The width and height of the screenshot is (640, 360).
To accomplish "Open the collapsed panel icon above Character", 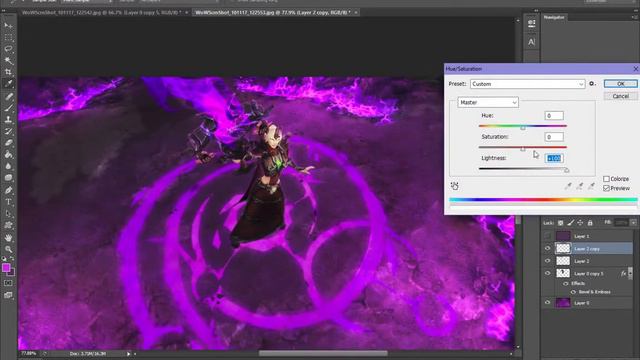I will click(x=531, y=23).
